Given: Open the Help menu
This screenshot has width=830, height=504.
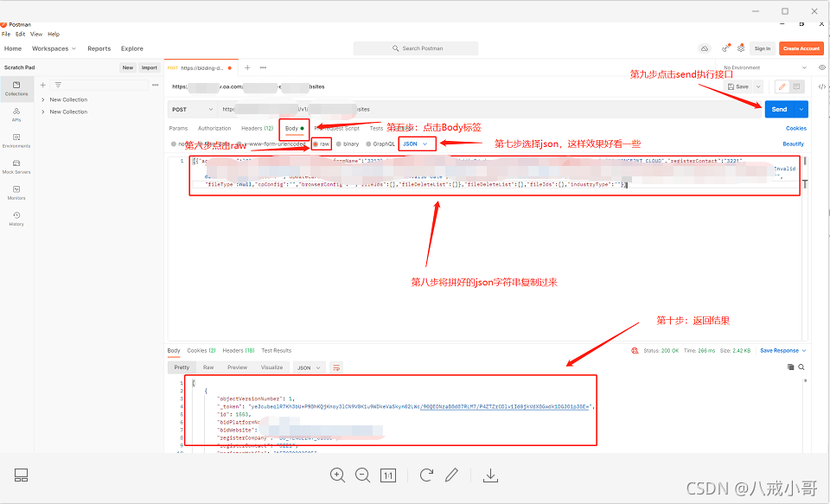Looking at the screenshot, I should 54,34.
